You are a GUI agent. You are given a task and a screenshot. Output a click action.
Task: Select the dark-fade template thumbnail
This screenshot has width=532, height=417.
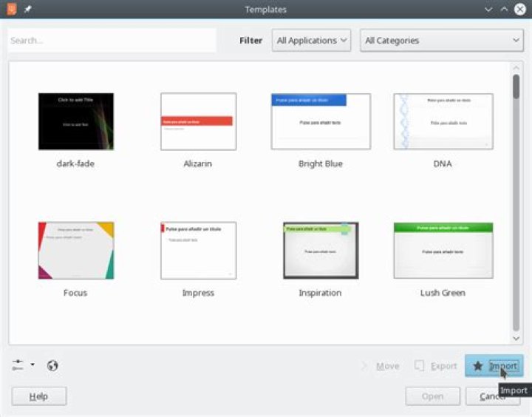76,121
